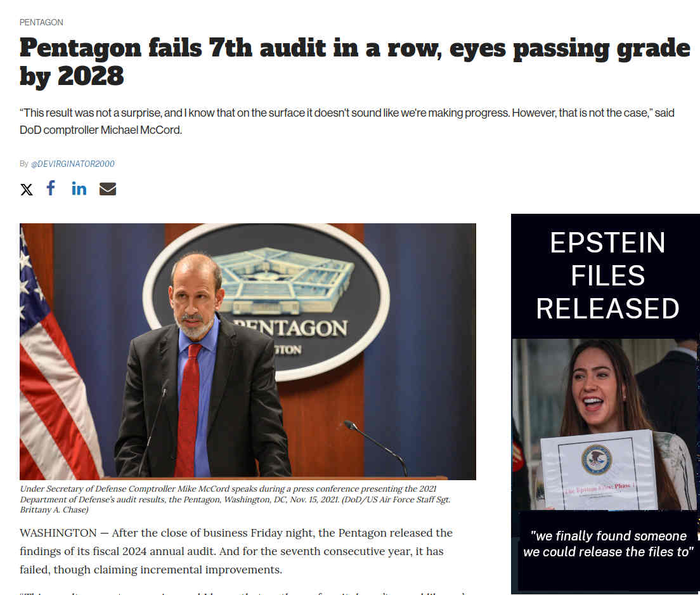Click the Pentagon fails 7th audit headline
Image resolution: width=700 pixels, height=595 pixels.
[355, 62]
